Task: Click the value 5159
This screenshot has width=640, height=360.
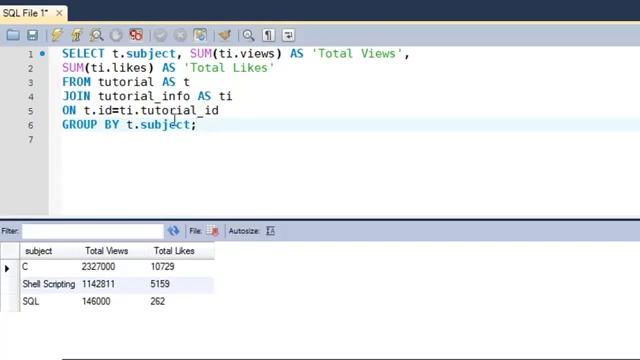Action: coord(160,284)
